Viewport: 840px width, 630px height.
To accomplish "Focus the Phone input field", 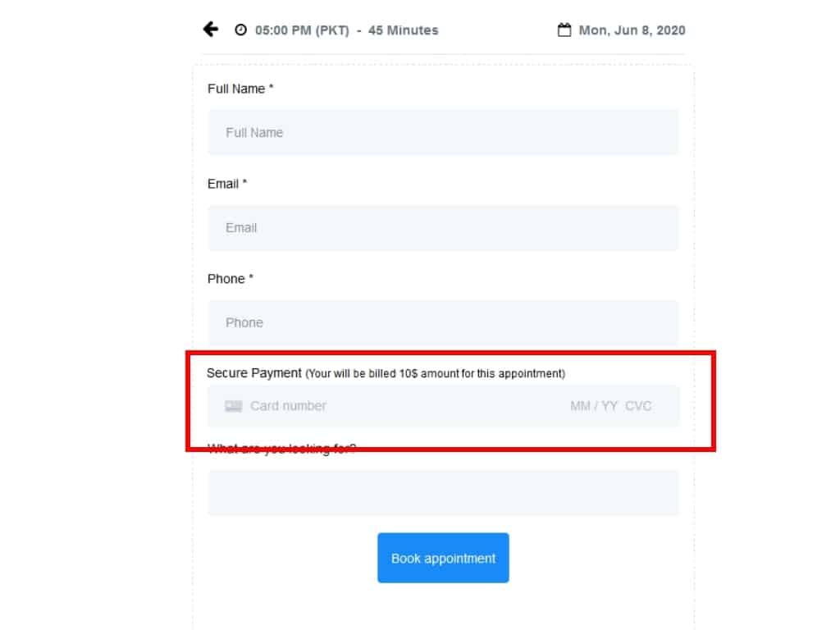I will [443, 322].
